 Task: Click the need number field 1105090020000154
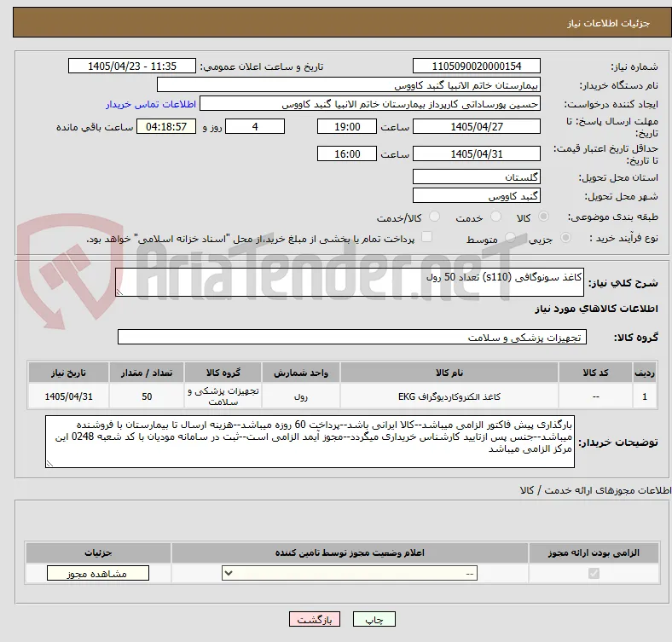coord(476,66)
